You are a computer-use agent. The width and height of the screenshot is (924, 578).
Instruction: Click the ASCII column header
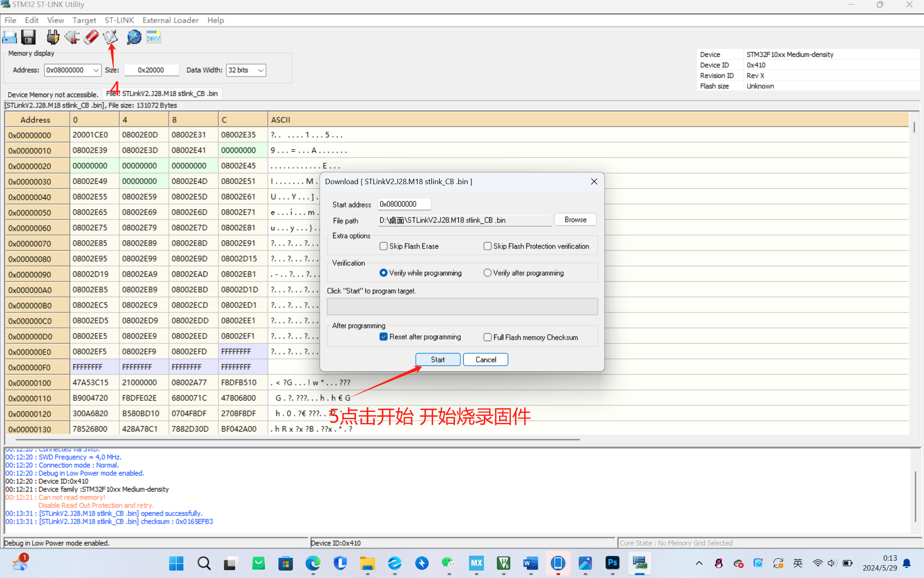587,120
